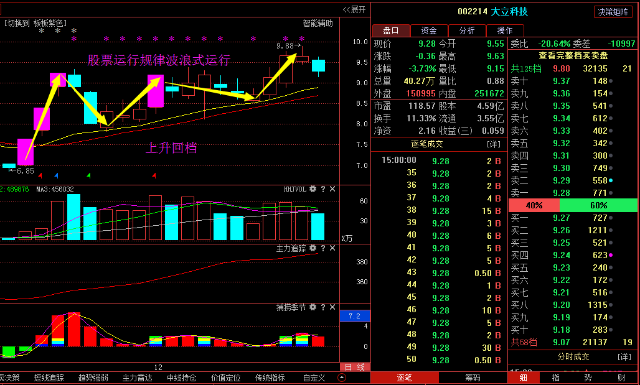Expand 逐笔成交 details via [详] link
The height and width of the screenshot is (385, 640).
click(493, 144)
